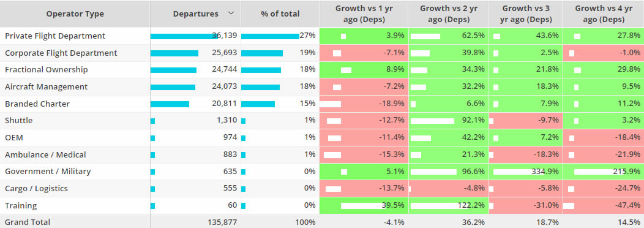Select Growth vs 2 yr ago header
644x228 pixels.
click(449, 14)
